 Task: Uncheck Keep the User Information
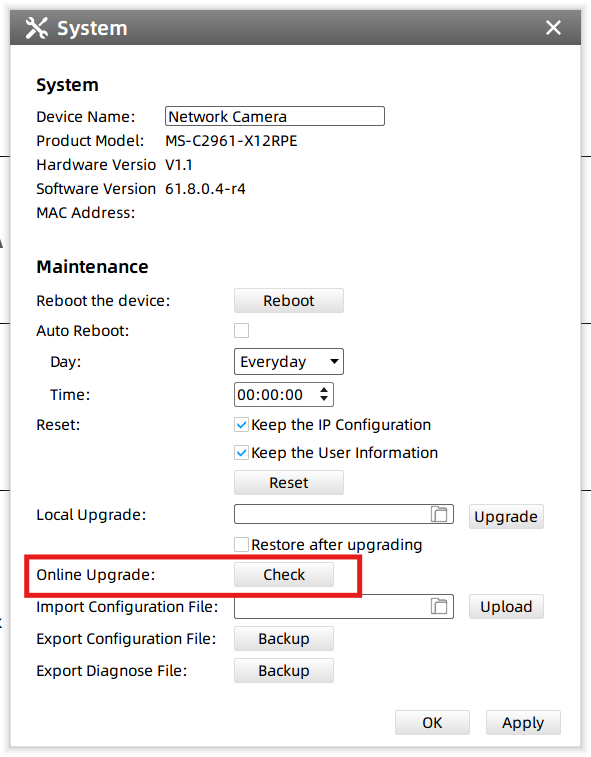click(241, 453)
